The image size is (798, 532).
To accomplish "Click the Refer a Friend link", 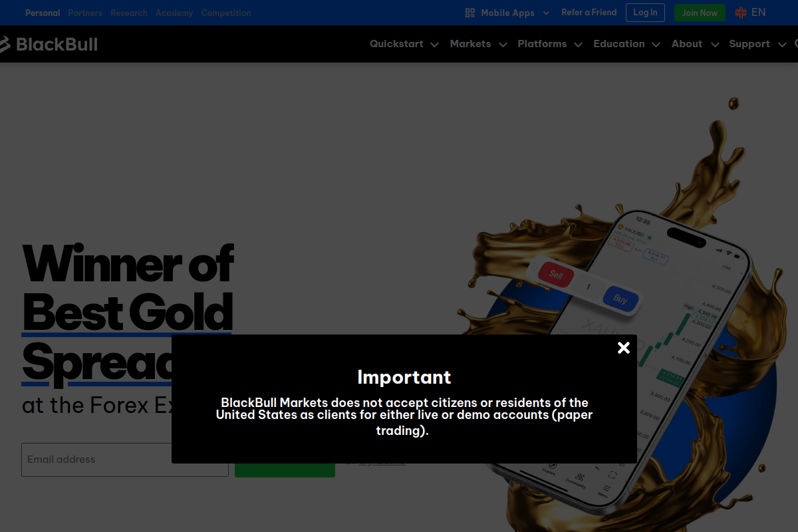I will coord(589,13).
